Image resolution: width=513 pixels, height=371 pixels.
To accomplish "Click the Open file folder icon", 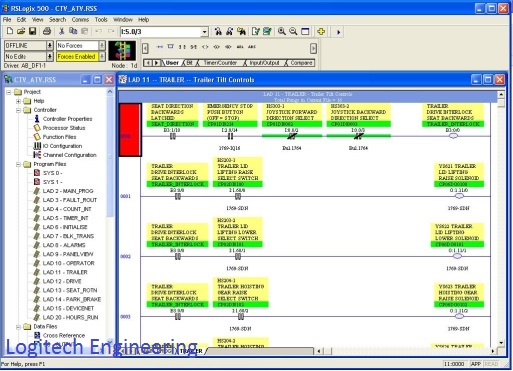I will coord(21,31).
